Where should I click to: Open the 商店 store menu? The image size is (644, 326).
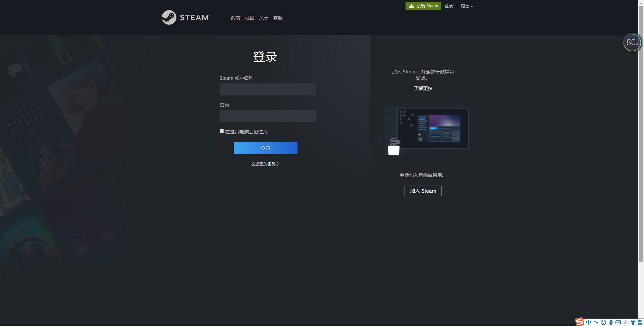[235, 18]
